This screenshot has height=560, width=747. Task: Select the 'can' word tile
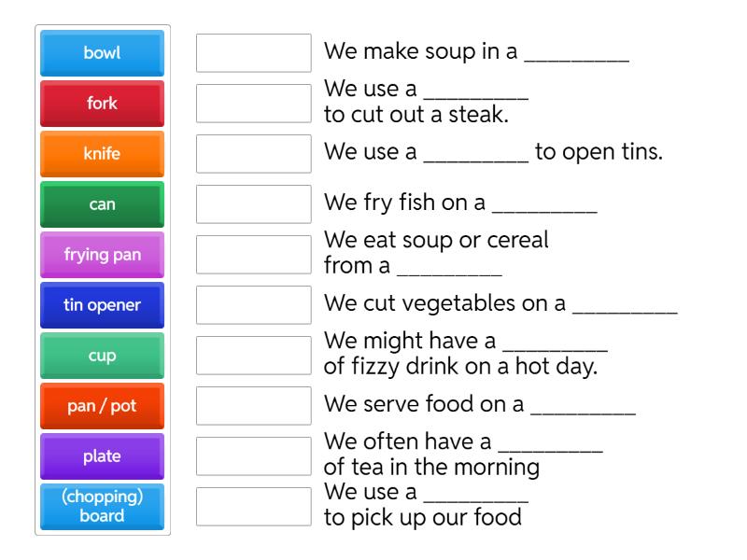pos(100,204)
